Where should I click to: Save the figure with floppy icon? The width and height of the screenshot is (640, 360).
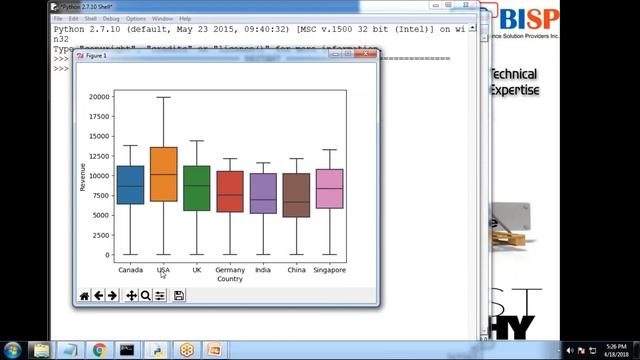coord(179,296)
